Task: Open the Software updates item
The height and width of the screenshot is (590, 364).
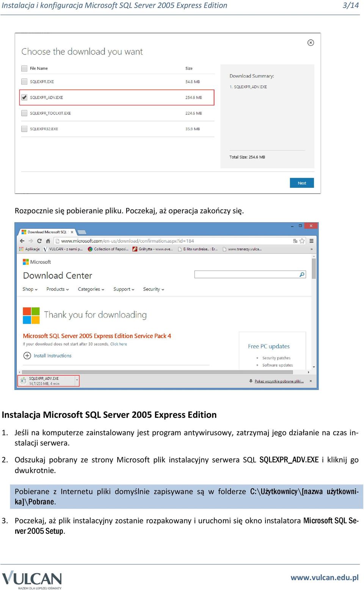Action: (x=278, y=365)
